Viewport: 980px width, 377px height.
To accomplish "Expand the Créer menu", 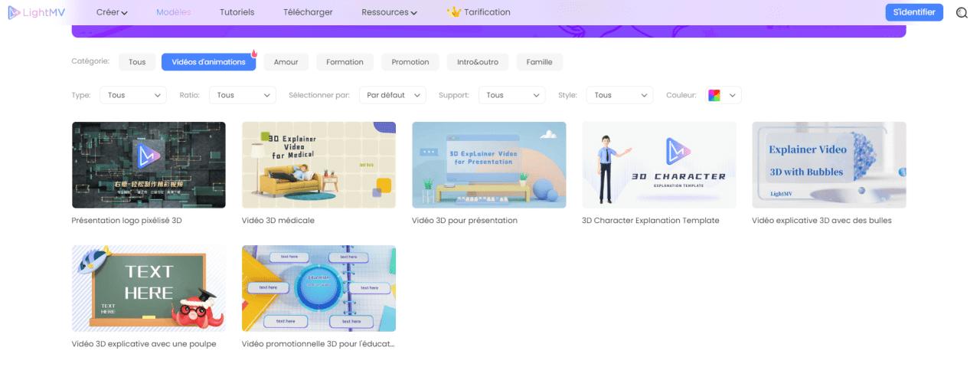I will tap(112, 12).
